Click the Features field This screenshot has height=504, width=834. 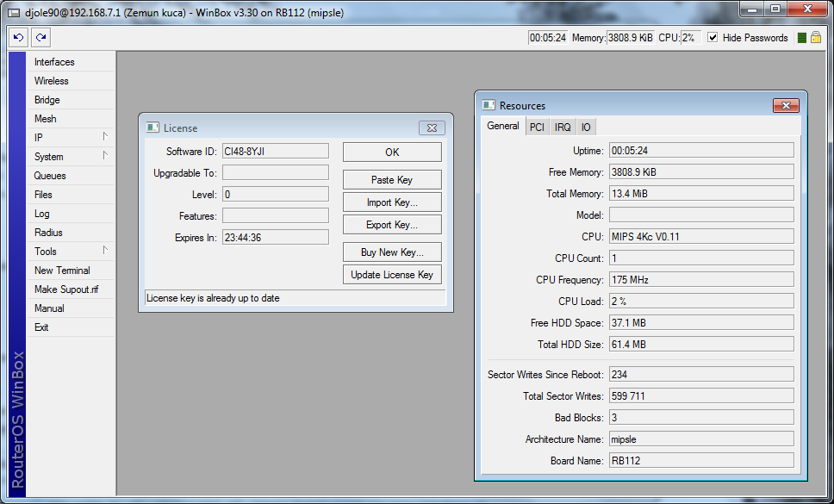[276, 216]
